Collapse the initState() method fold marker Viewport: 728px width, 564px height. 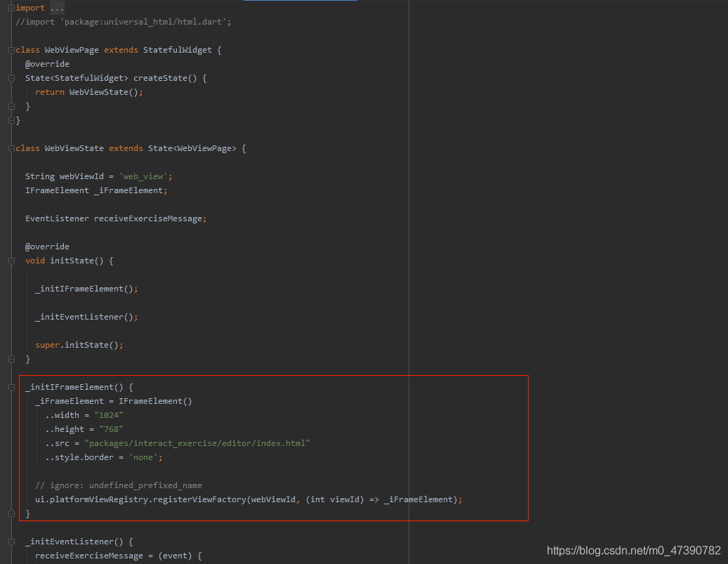(x=12, y=261)
